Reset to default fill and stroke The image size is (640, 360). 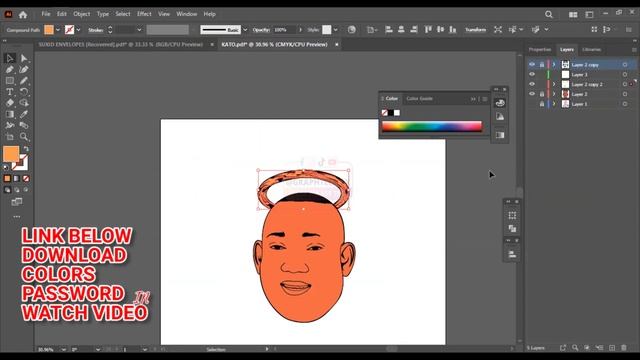click(6, 167)
